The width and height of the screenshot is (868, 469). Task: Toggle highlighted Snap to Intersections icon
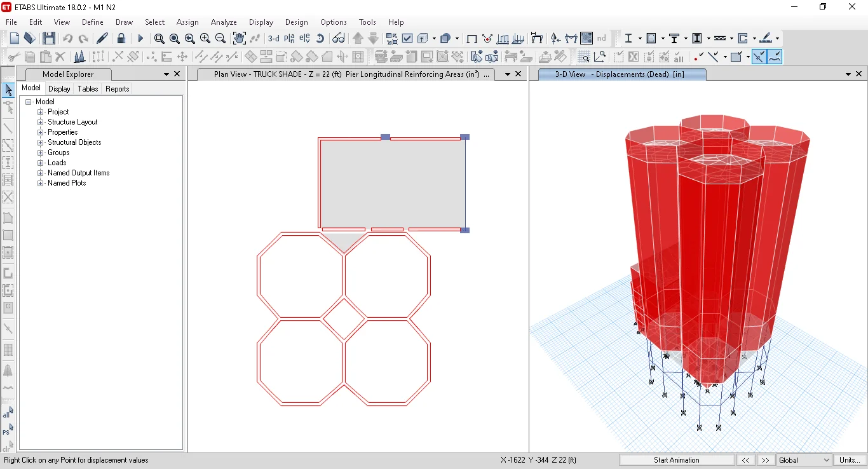coord(759,57)
